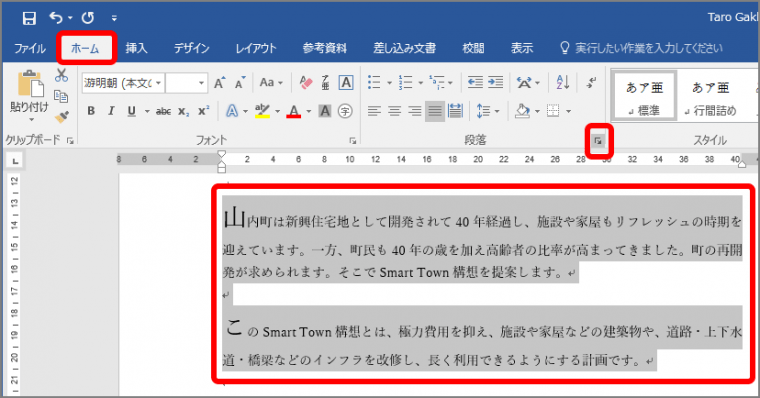760x398 pixels.
Task: Toggle show paragraph marks
Action: pyautogui.click(x=591, y=82)
